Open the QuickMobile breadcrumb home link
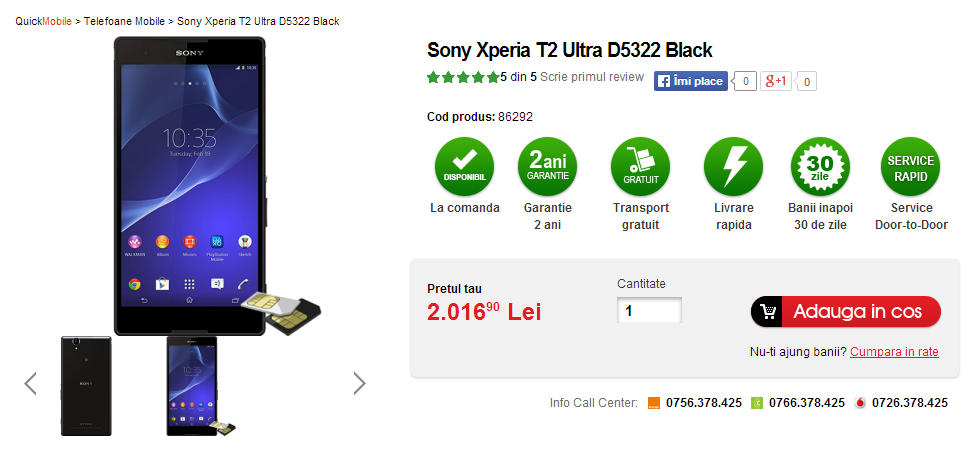This screenshot has height=455, width=966. pyautogui.click(x=43, y=21)
